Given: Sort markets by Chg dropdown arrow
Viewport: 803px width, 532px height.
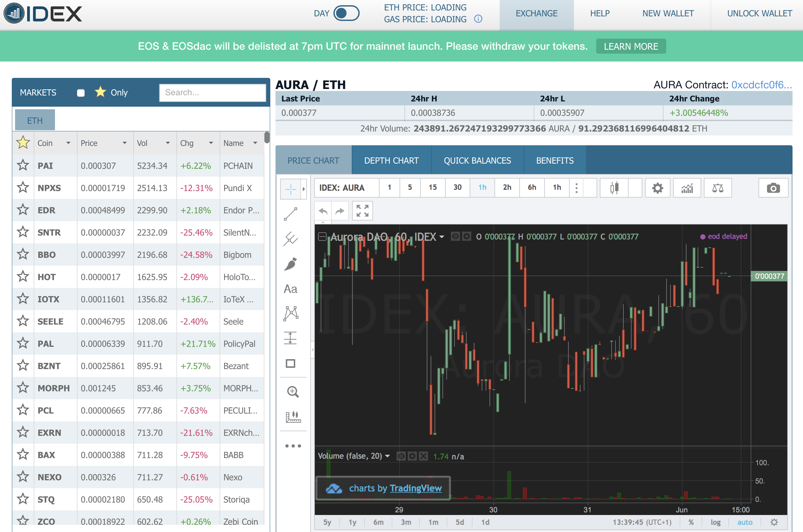Looking at the screenshot, I should pos(211,143).
